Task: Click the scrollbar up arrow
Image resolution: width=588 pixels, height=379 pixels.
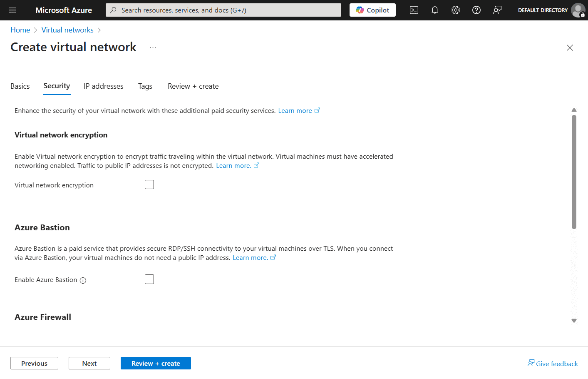Action: click(x=574, y=110)
